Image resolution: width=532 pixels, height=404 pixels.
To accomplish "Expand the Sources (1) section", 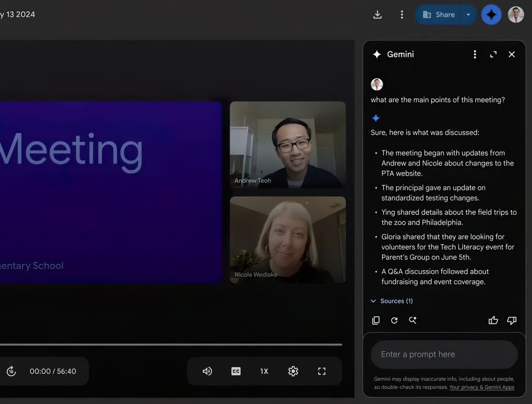I will 392,301.
